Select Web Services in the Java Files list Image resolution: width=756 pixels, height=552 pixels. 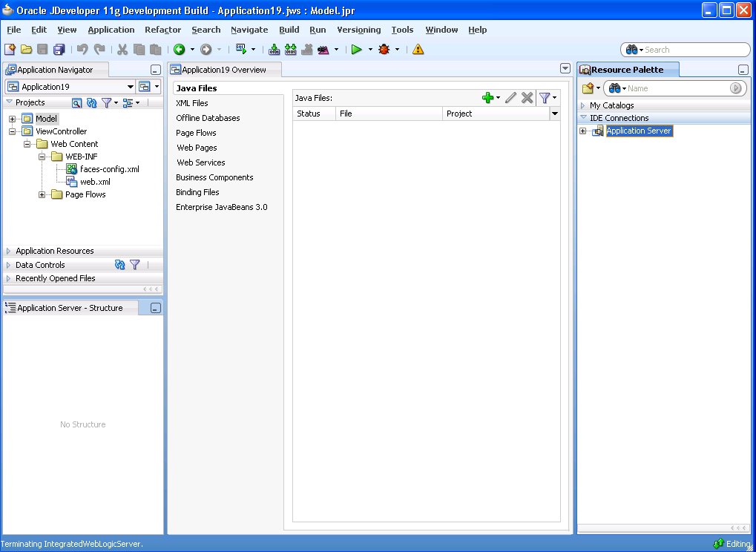[x=200, y=162]
